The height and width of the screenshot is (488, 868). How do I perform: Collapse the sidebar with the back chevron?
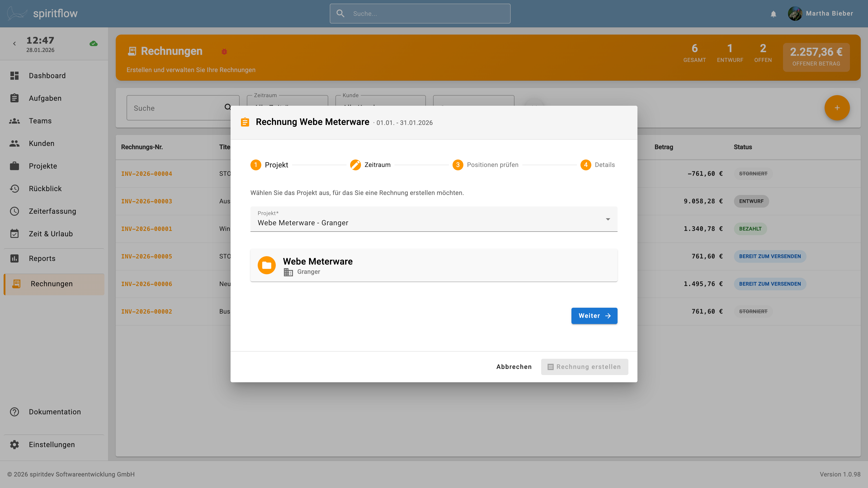(14, 43)
